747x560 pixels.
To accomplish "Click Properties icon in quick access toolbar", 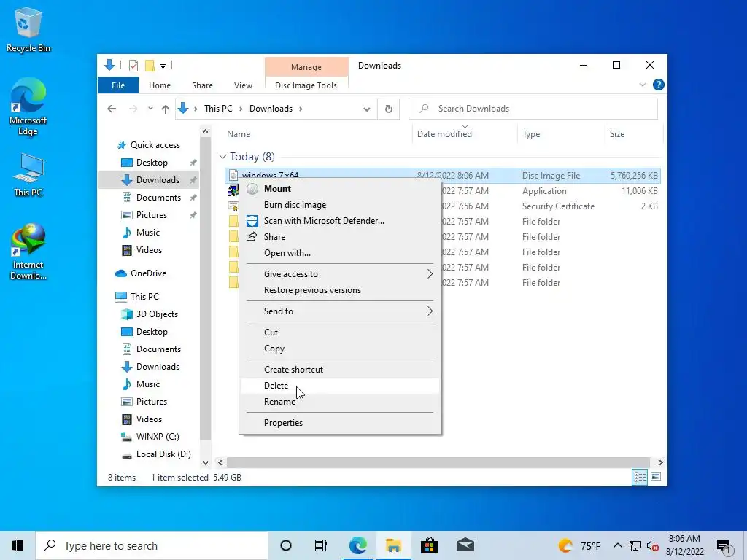I will point(133,65).
